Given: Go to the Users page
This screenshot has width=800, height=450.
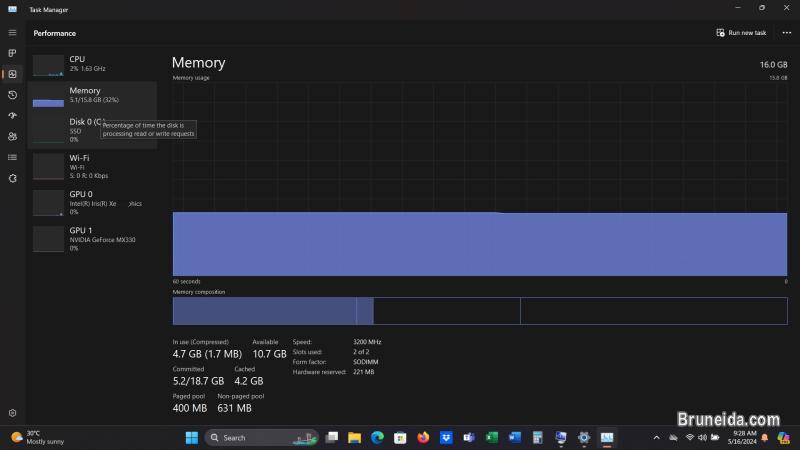Looking at the screenshot, I should click(x=12, y=137).
